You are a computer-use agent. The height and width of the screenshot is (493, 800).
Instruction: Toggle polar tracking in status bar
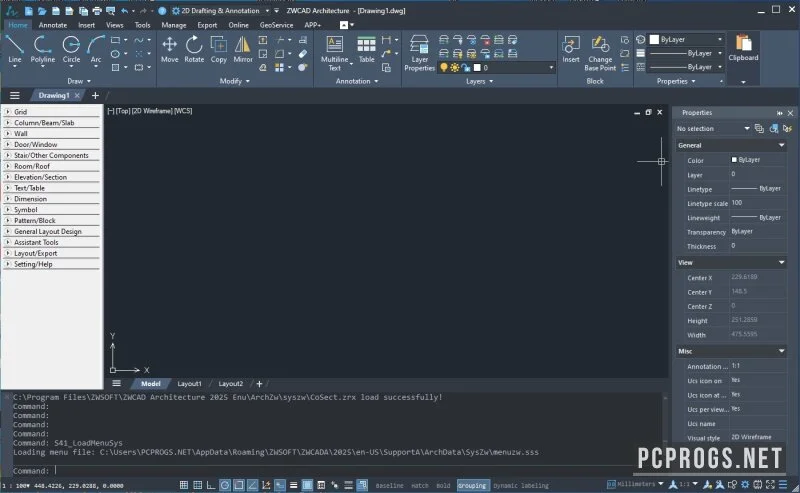point(224,485)
